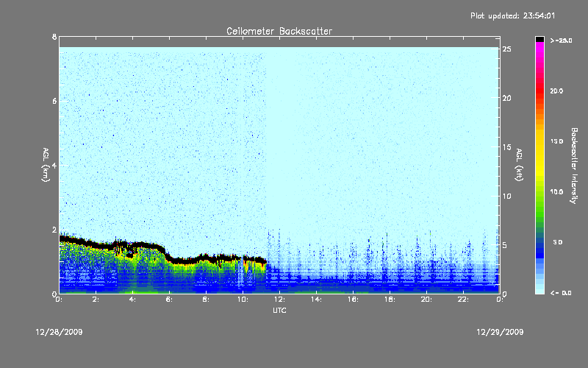Screen dimensions: 588x368
Task: Pick the black swatch atop the colorbar
Action: pyautogui.click(x=539, y=39)
